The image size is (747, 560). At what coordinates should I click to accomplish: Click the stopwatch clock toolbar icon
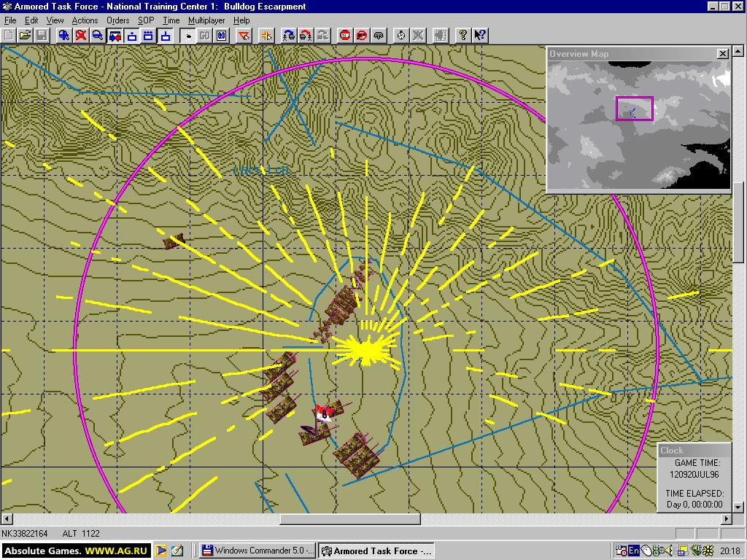coord(401,35)
